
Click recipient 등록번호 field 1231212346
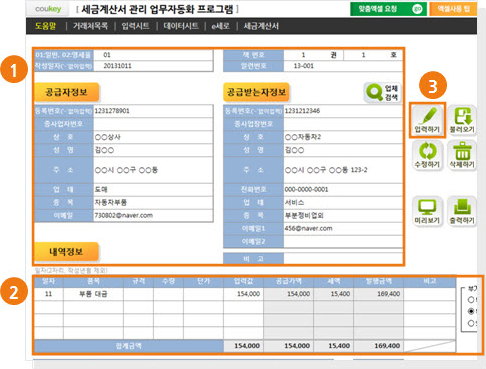click(x=343, y=111)
